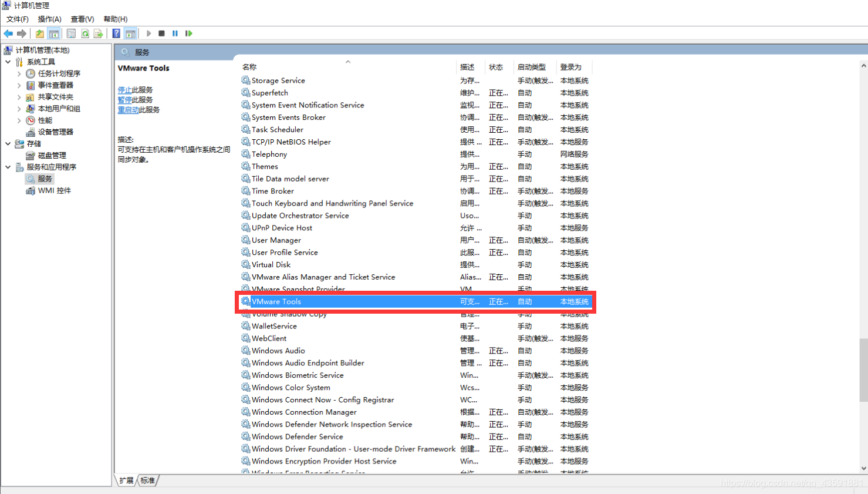Select 服务 leaf in the tree
The image size is (868, 494).
(x=45, y=179)
